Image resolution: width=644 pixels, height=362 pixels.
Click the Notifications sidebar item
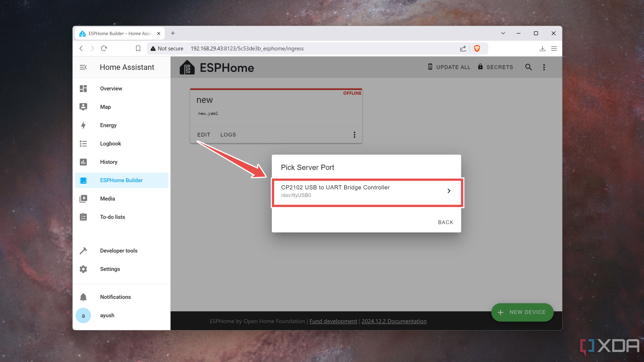click(x=115, y=297)
